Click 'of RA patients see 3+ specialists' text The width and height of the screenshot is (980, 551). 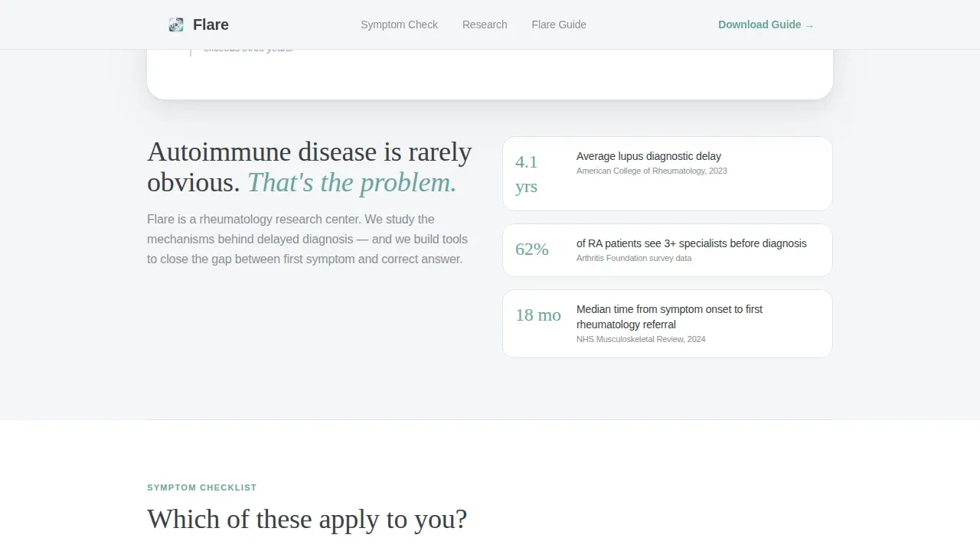[x=691, y=243]
